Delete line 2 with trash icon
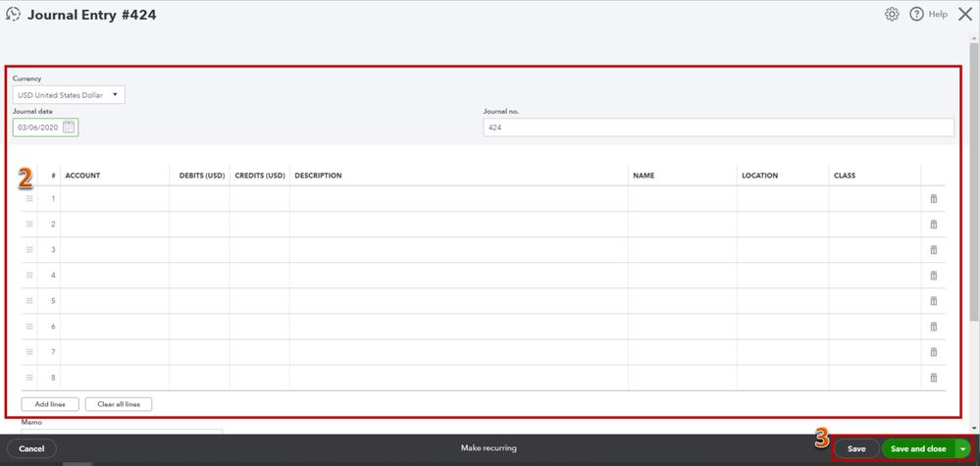This screenshot has height=466, width=980. click(x=934, y=225)
